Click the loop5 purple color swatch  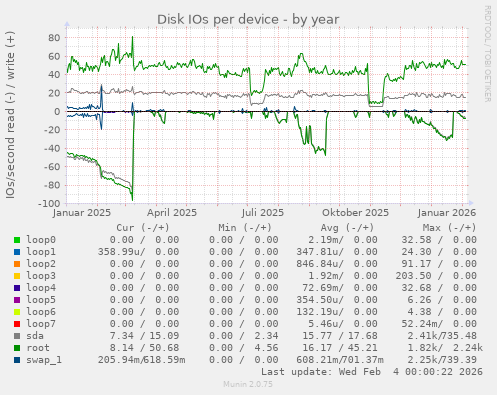pyautogui.click(x=17, y=300)
